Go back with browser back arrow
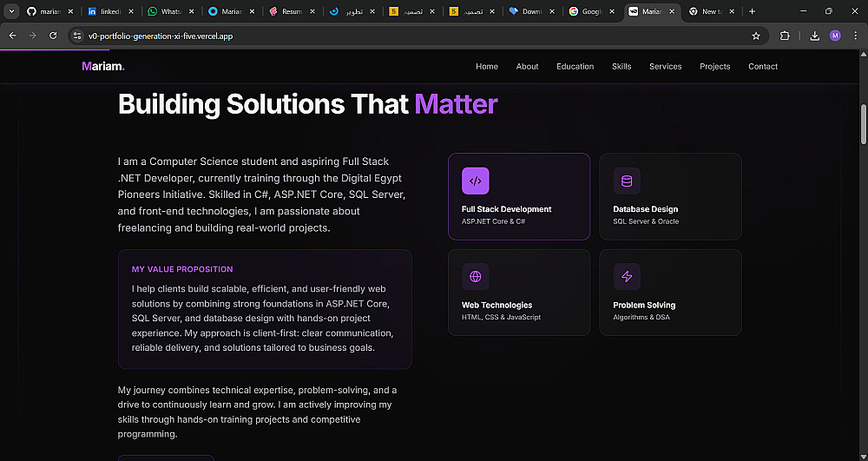The height and width of the screenshot is (461, 868). (13, 36)
